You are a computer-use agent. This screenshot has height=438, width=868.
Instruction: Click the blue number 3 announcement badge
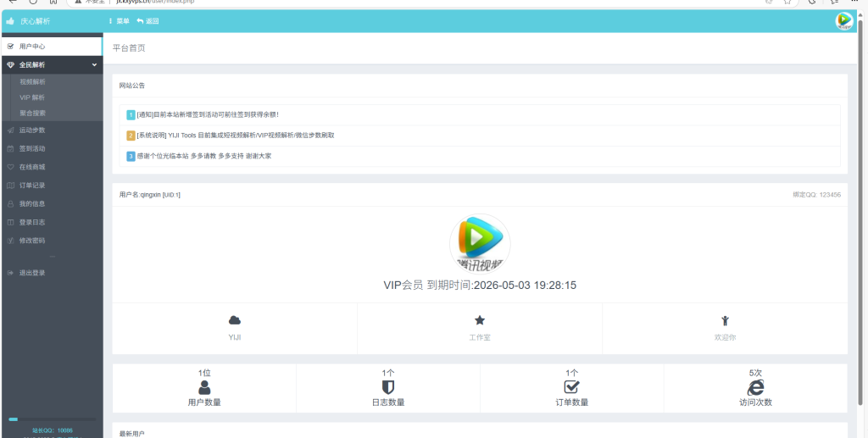[x=131, y=157]
